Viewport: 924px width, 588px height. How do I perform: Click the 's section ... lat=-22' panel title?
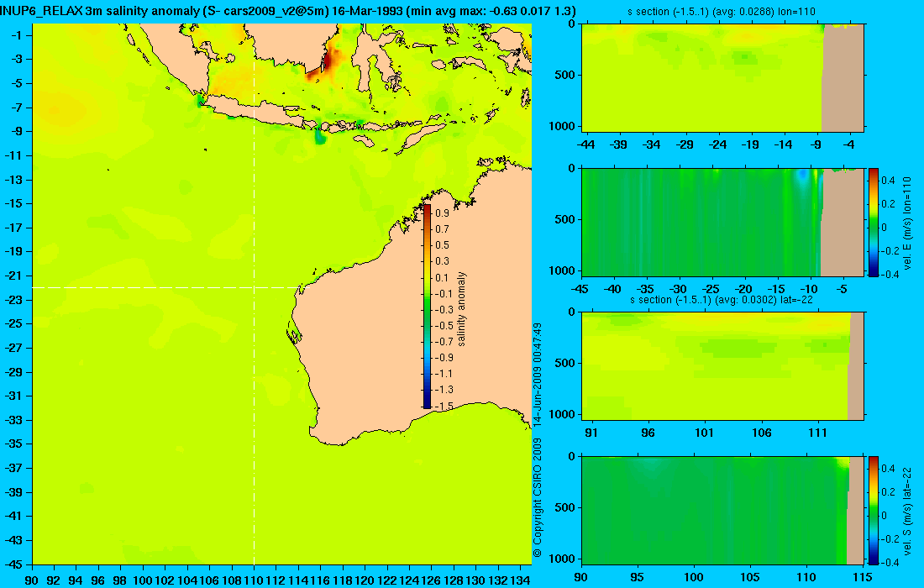point(722,300)
